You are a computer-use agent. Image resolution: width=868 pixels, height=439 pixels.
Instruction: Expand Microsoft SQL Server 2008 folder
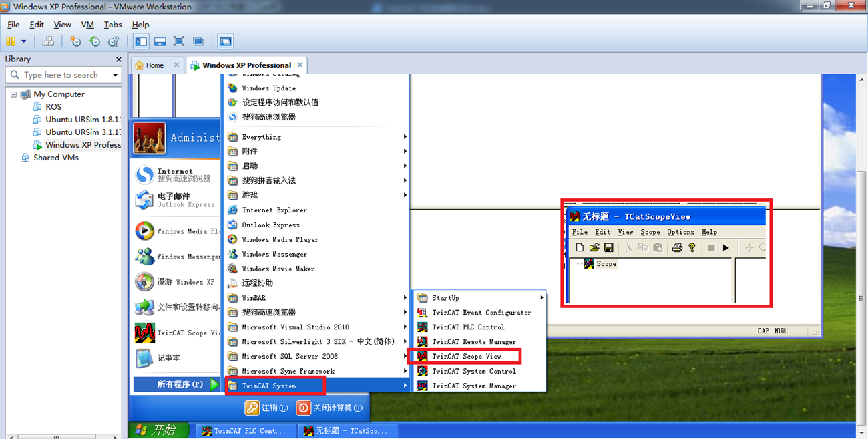click(x=316, y=357)
